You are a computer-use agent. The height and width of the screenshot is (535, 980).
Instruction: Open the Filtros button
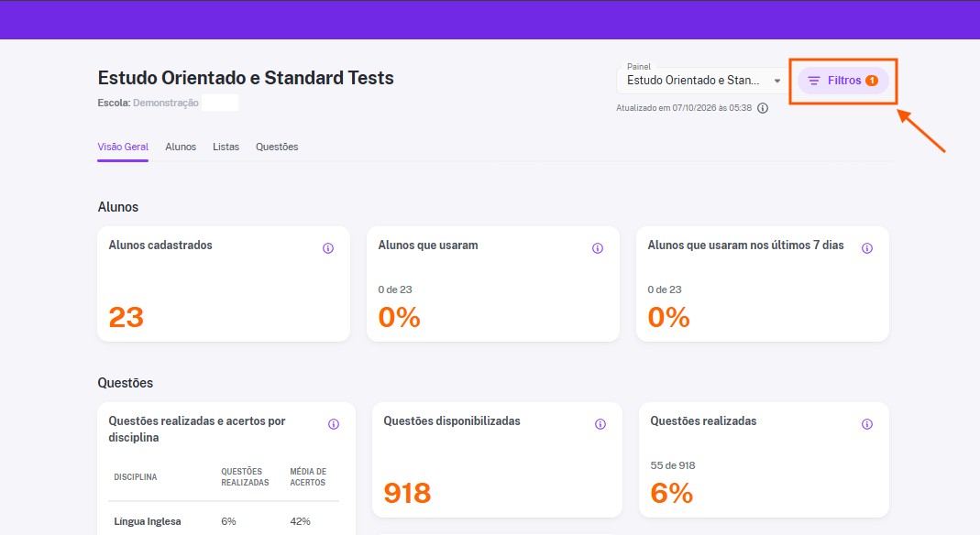pyautogui.click(x=843, y=81)
